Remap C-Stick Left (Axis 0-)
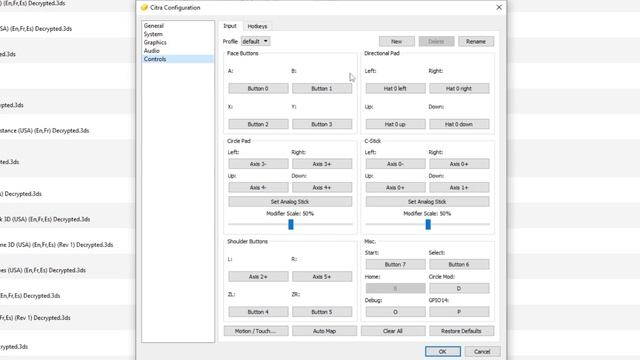The height and width of the screenshot is (360, 640). (395, 164)
